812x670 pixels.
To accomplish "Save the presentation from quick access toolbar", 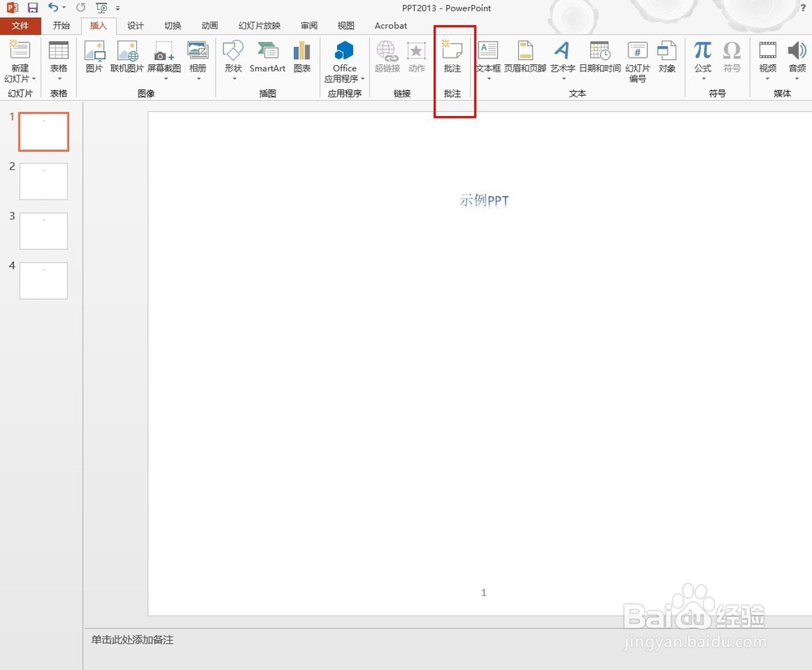I will 32,8.
